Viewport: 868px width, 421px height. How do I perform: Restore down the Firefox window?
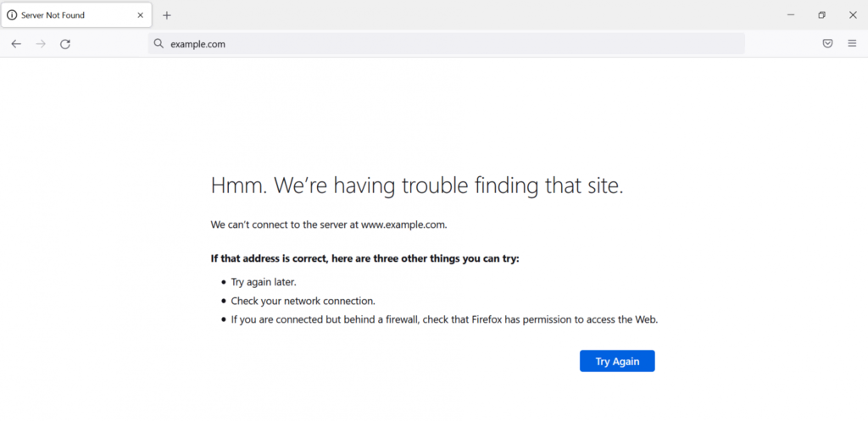pyautogui.click(x=821, y=15)
